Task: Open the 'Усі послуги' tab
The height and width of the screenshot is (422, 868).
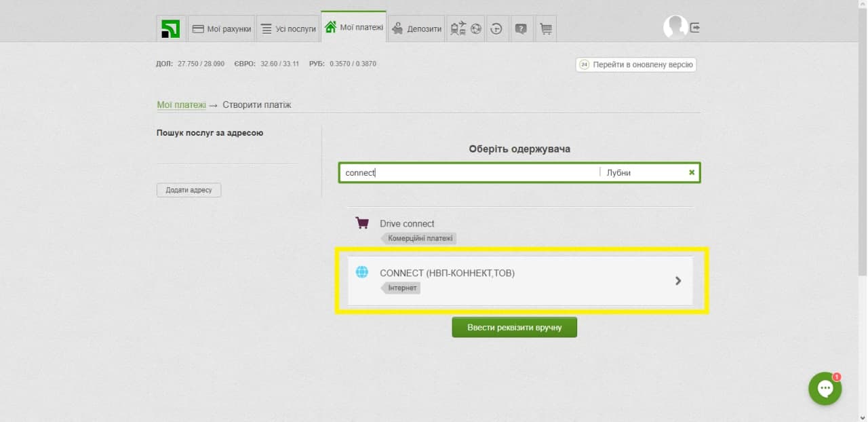Action: coord(288,28)
